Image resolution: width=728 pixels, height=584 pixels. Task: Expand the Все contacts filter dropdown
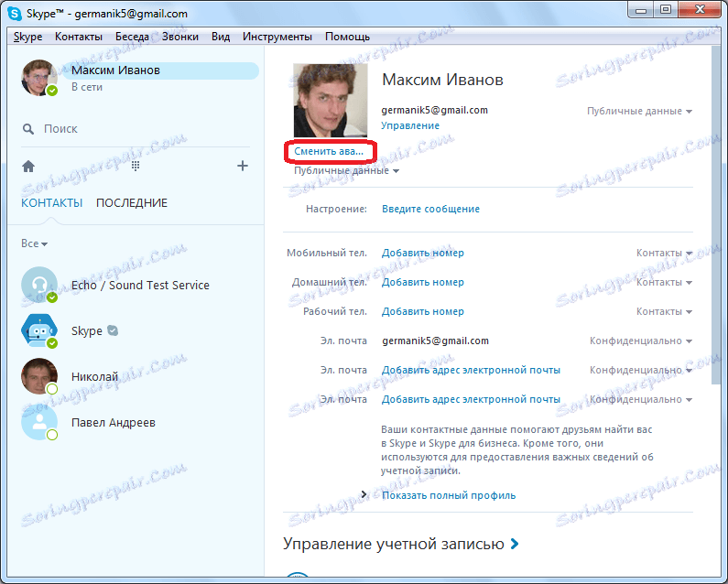click(35, 243)
